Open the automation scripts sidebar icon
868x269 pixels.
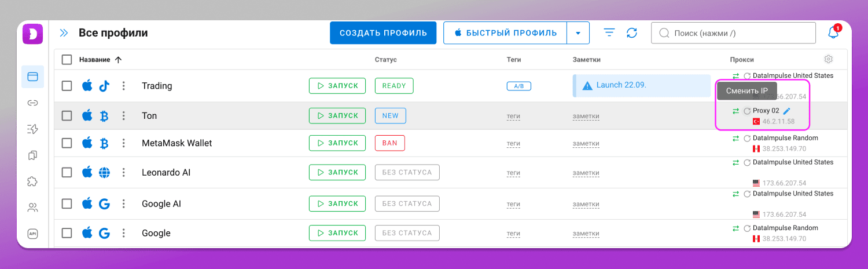32,129
